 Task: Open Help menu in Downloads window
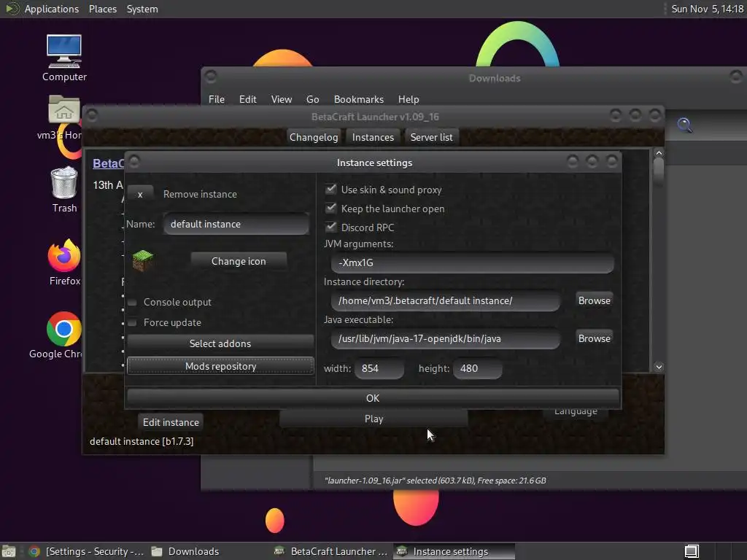pyautogui.click(x=409, y=99)
